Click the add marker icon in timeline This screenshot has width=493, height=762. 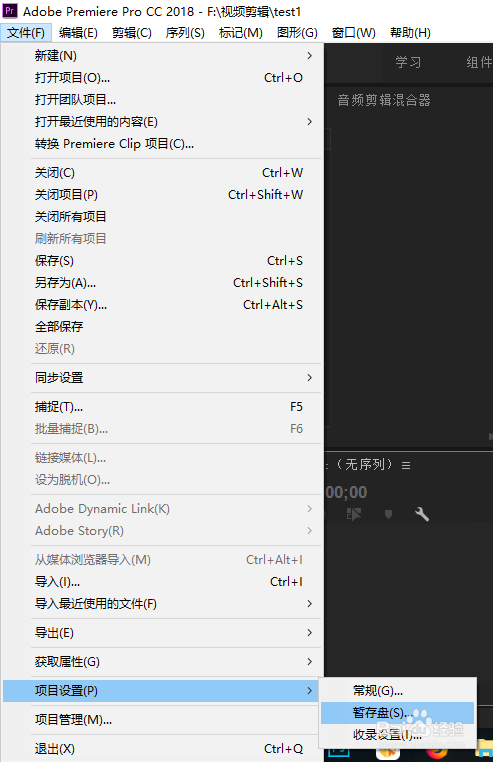(388, 514)
